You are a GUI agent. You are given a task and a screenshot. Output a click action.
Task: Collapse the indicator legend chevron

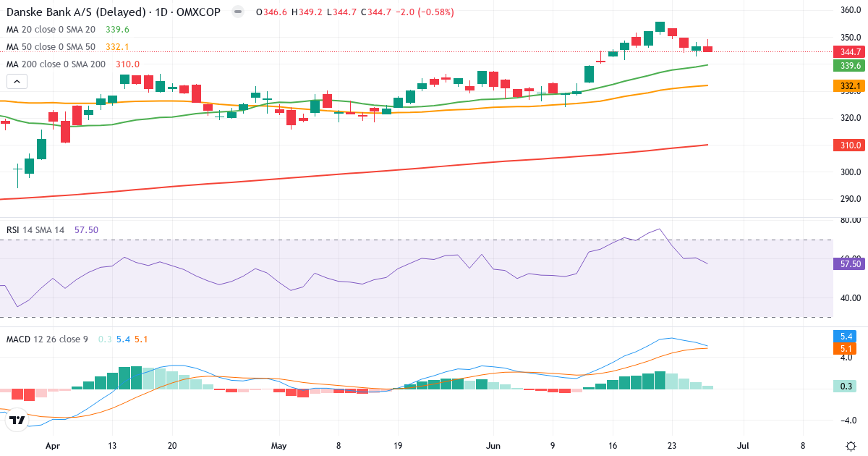point(17,81)
